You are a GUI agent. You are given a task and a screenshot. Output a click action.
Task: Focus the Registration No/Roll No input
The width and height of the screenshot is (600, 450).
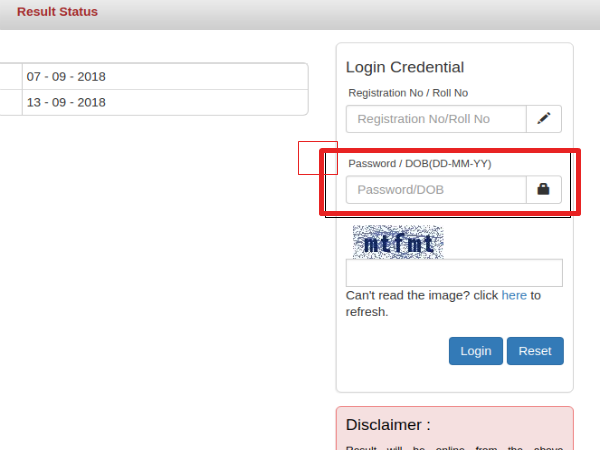pos(436,119)
